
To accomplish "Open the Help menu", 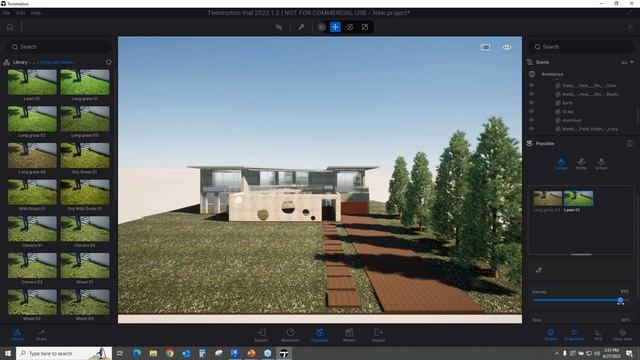I will click(36, 13).
